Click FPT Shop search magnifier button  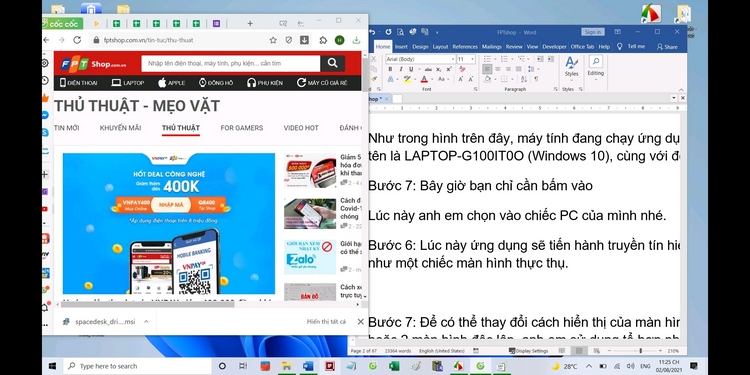[332, 63]
